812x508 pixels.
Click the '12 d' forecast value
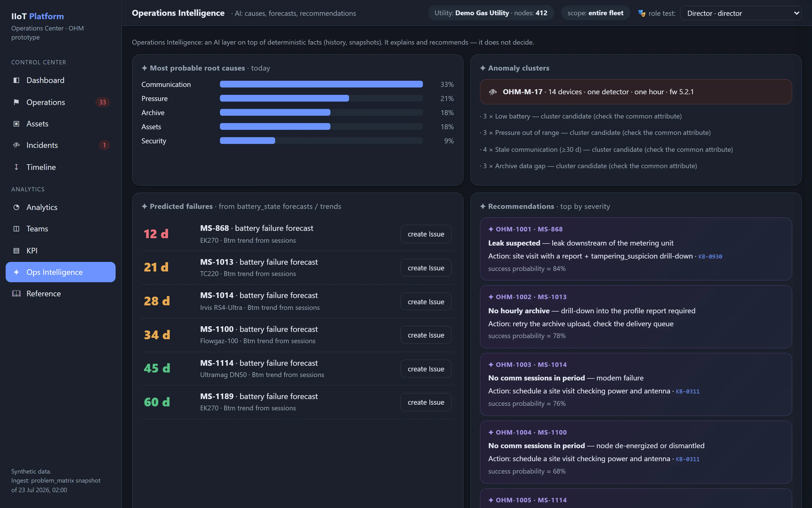coord(156,234)
